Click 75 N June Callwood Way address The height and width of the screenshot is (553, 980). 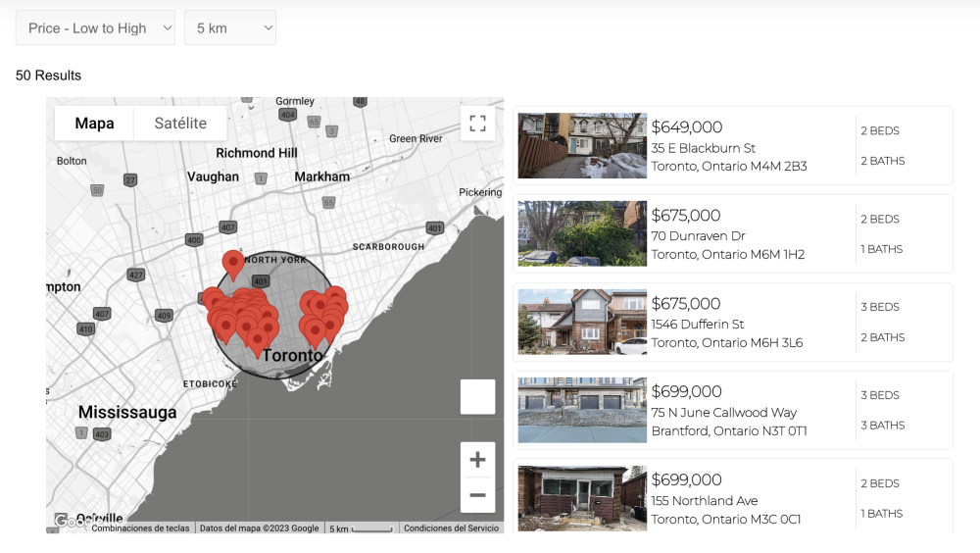[x=724, y=412]
